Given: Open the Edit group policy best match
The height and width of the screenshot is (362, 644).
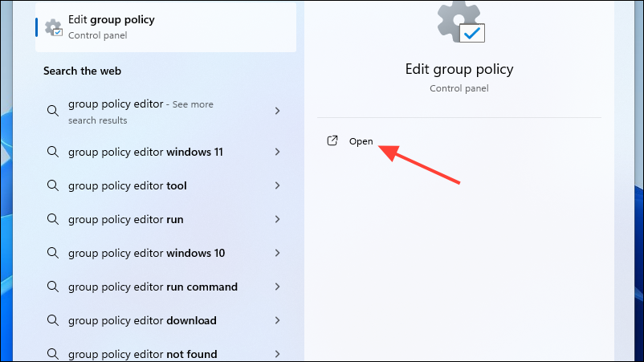Looking at the screenshot, I should (x=165, y=27).
